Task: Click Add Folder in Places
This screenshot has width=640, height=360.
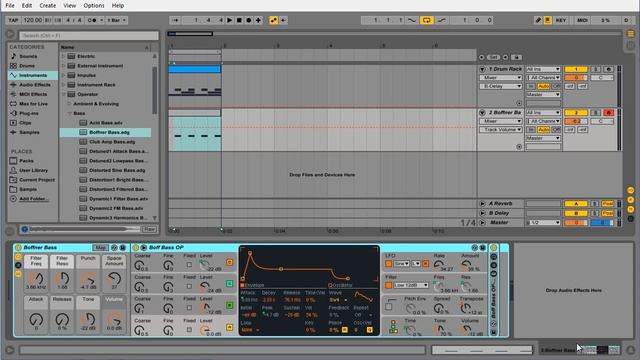Action: pyautogui.click(x=34, y=199)
